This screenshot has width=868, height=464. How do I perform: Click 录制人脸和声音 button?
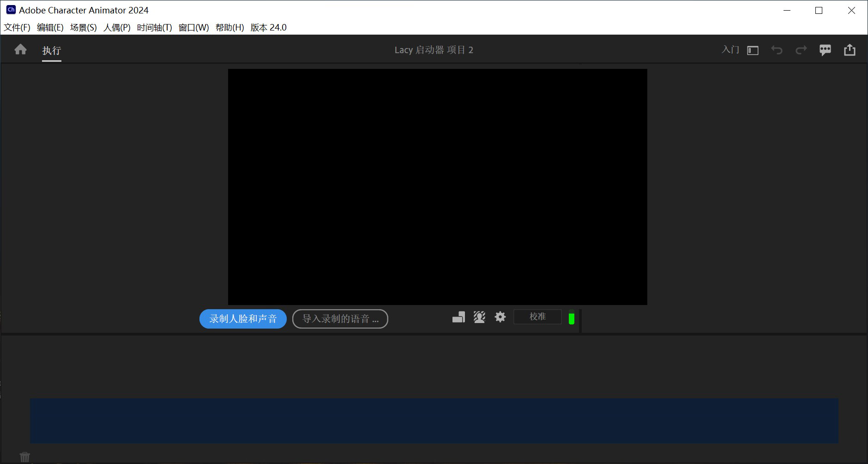(x=243, y=319)
